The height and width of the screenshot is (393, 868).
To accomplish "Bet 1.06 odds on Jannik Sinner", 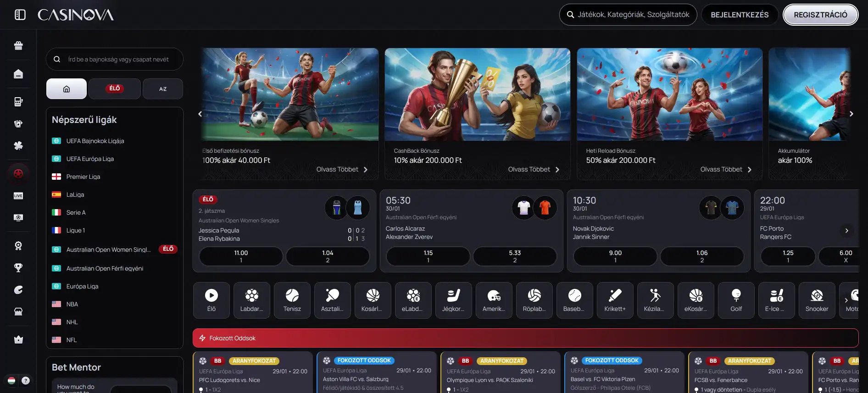I will (702, 256).
